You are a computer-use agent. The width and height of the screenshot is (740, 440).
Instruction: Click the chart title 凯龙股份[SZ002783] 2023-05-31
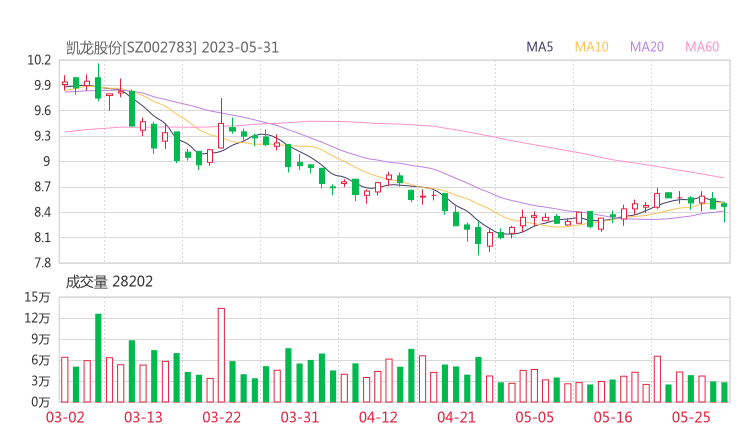(172, 48)
